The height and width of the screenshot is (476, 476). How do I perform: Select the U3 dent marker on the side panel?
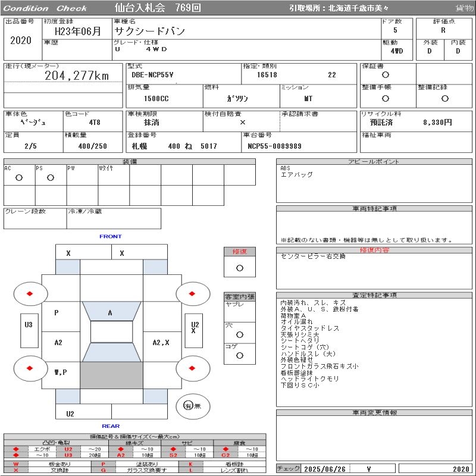point(29,324)
